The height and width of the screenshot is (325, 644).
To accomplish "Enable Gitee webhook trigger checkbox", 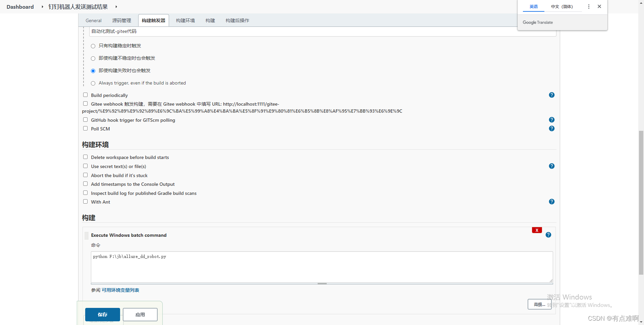I will (85, 104).
